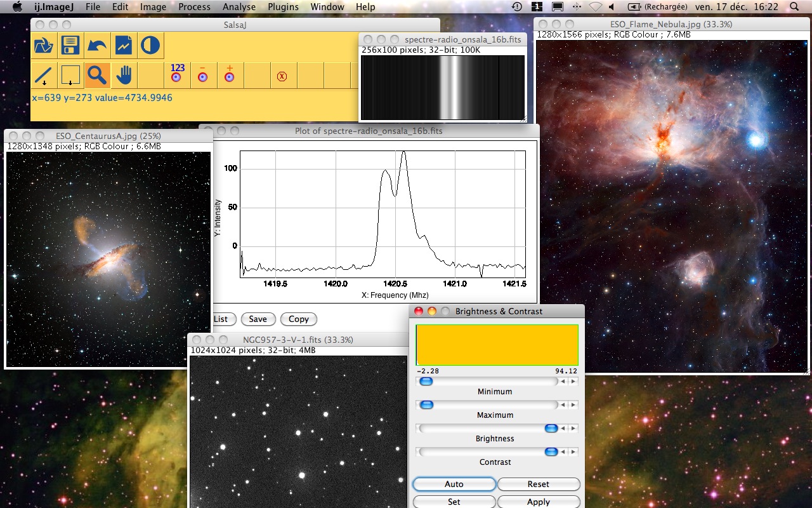Click the resize grip of spectre-radio_onsala_16b.fits window

(523, 118)
